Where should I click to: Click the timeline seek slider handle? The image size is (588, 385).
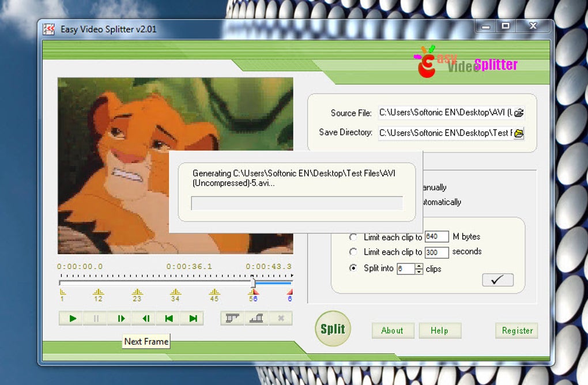click(254, 282)
